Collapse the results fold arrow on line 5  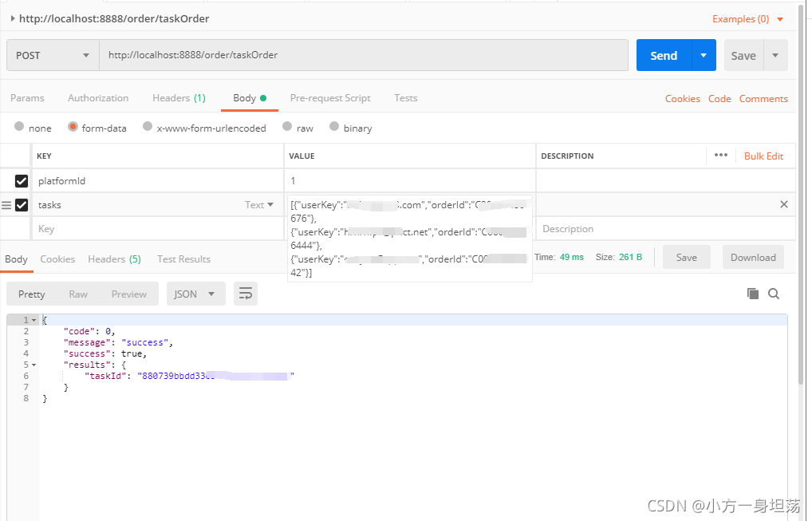pyautogui.click(x=34, y=365)
